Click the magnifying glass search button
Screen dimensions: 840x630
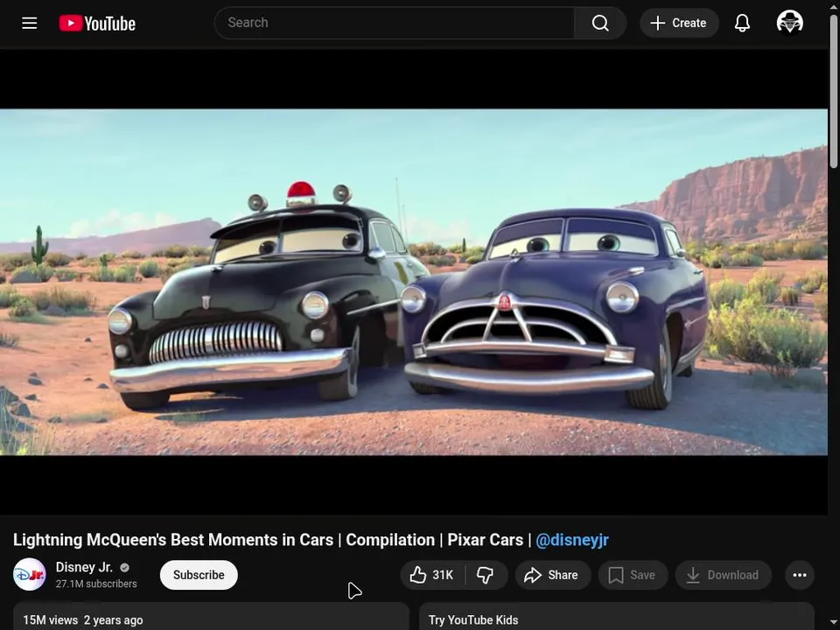600,23
